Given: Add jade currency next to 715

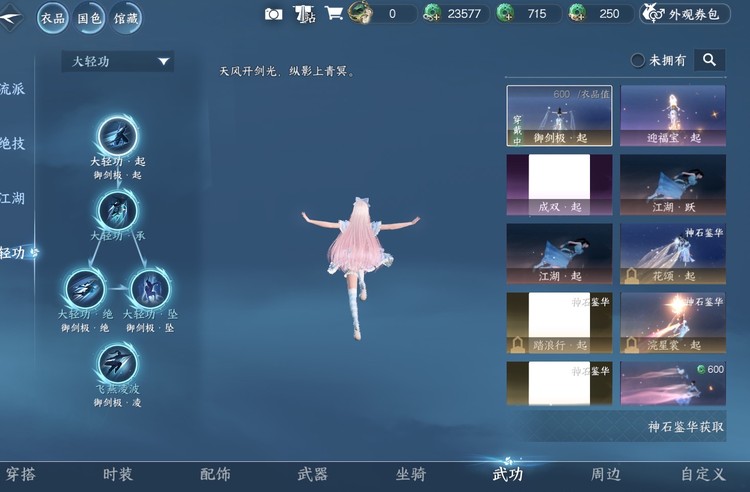Looking at the screenshot, I should point(506,14).
